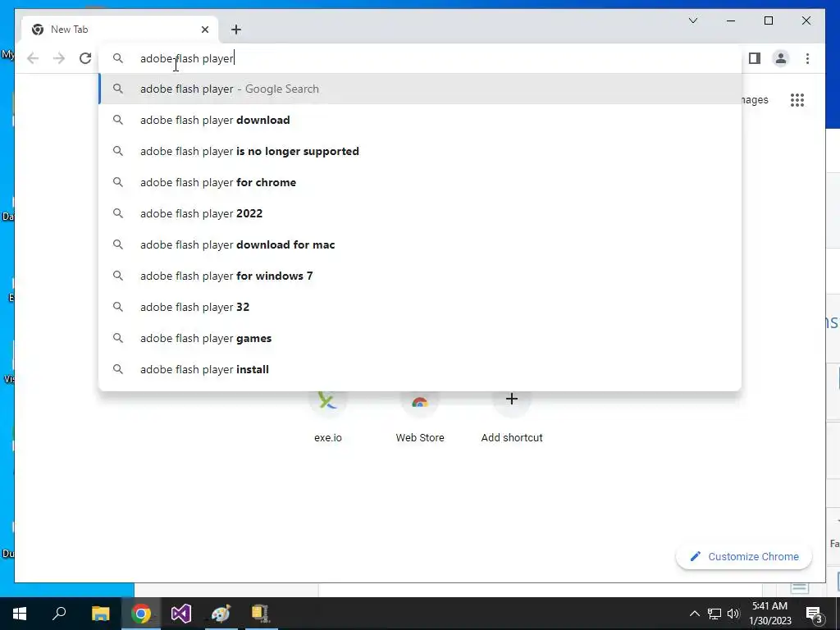Open the profile avatar button
The width and height of the screenshot is (840, 630).
click(781, 58)
